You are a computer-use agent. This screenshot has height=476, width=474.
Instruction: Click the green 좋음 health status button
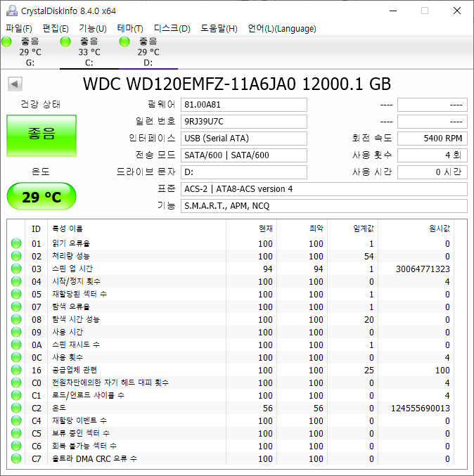pyautogui.click(x=41, y=136)
